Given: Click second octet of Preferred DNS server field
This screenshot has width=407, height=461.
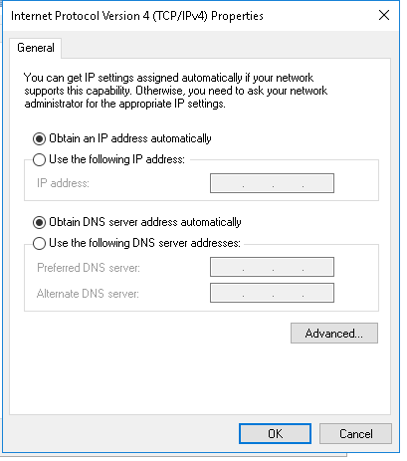Looking at the screenshot, I should (258, 267).
